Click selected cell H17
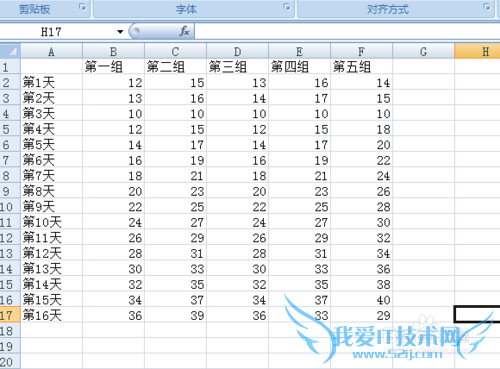Viewport: 500px width, 369px height. 477,315
